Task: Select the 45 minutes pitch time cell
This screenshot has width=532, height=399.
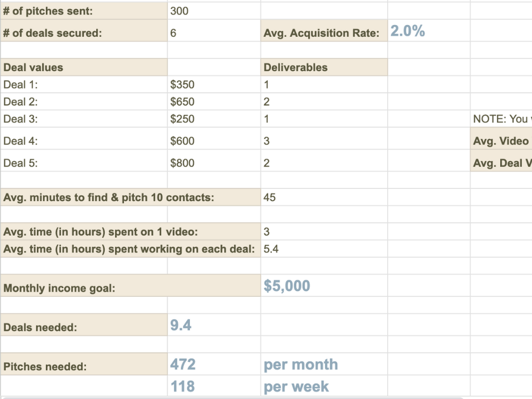Action: pos(324,197)
